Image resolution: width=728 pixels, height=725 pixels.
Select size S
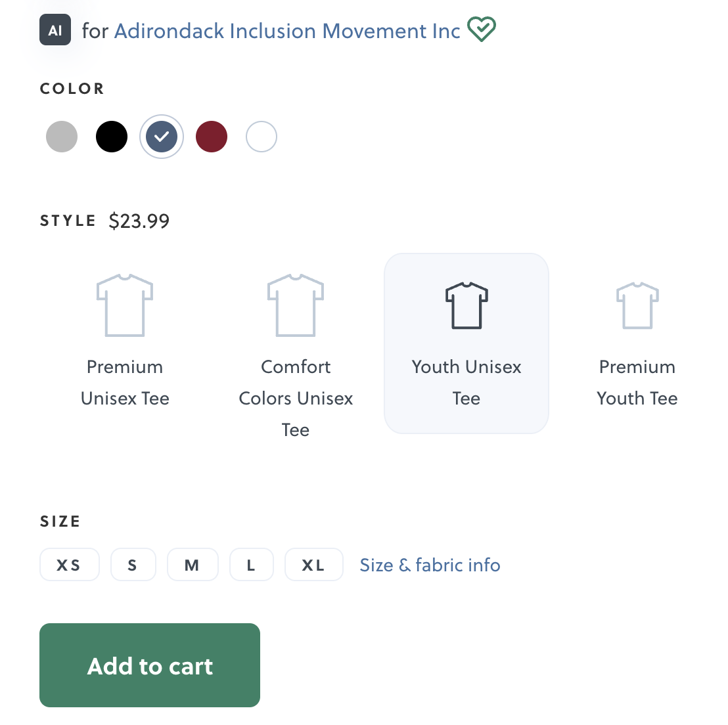[x=133, y=565]
